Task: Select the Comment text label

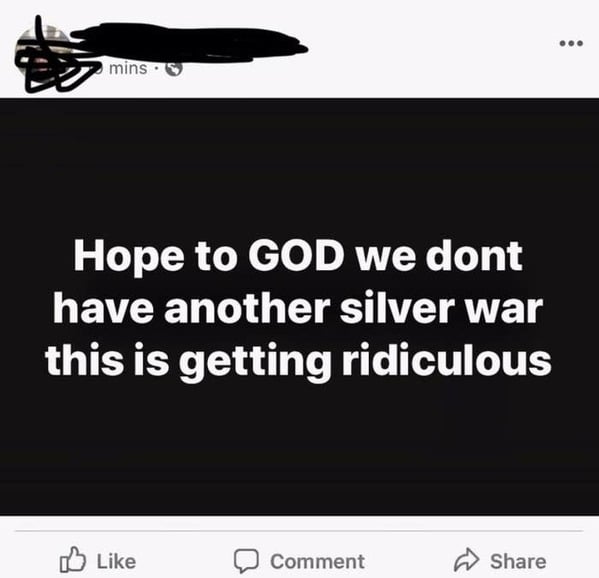Action: 317,562
